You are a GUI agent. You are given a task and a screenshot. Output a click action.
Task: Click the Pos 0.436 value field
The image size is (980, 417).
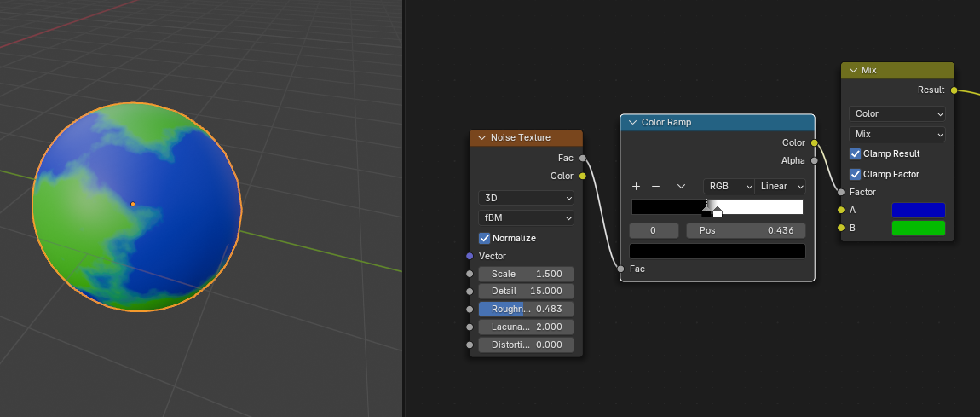tap(746, 230)
